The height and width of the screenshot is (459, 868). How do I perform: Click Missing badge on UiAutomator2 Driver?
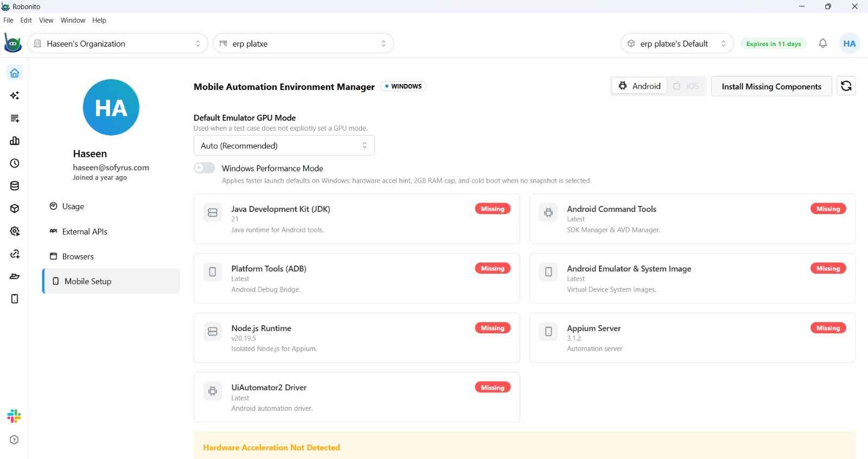[493, 387]
